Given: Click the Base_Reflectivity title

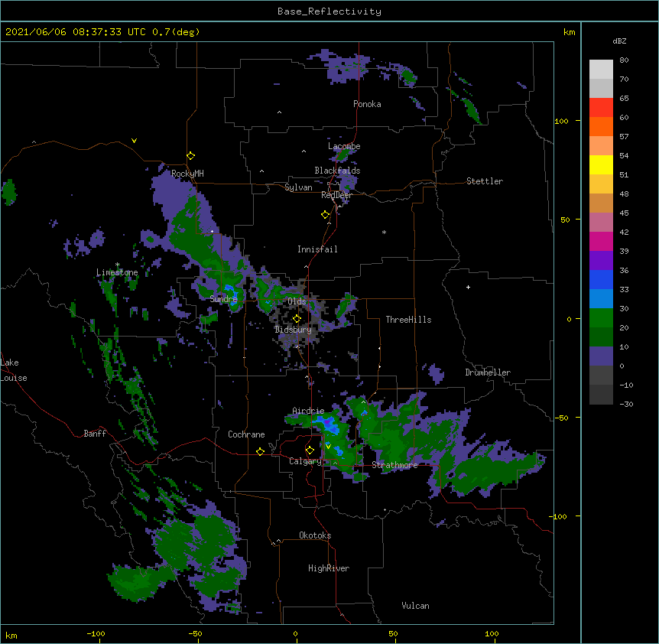Looking at the screenshot, I should pos(329,11).
